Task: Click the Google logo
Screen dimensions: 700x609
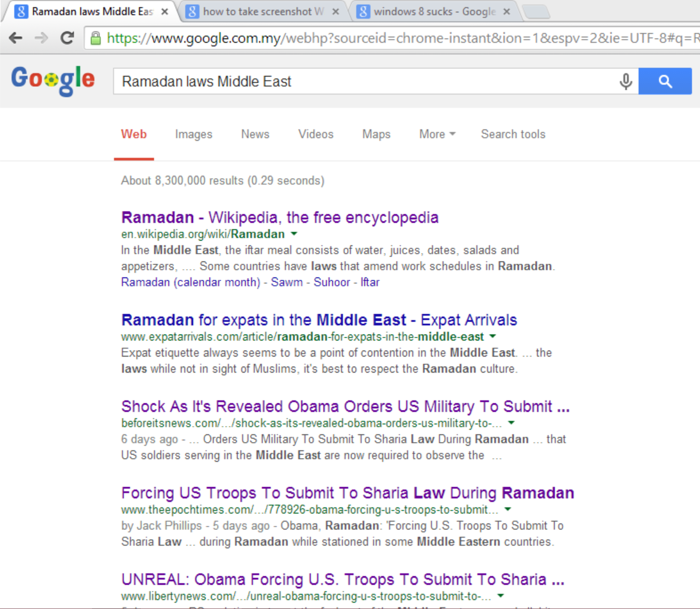Action: (53, 80)
